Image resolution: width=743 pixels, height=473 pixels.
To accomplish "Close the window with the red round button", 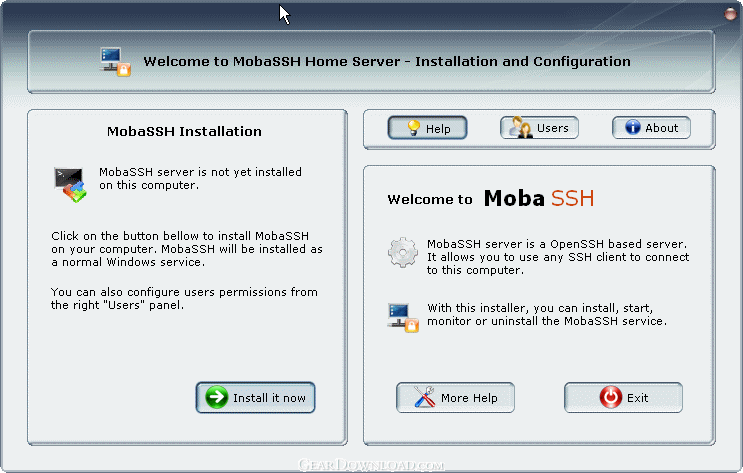I will (x=730, y=14).
